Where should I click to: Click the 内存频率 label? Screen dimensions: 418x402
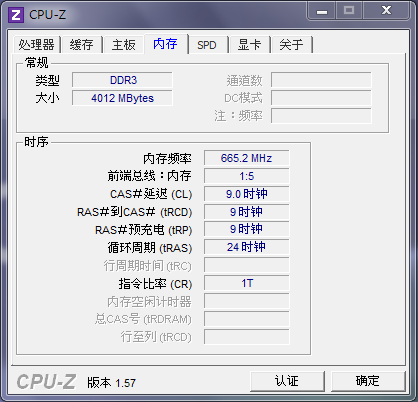click(x=167, y=159)
